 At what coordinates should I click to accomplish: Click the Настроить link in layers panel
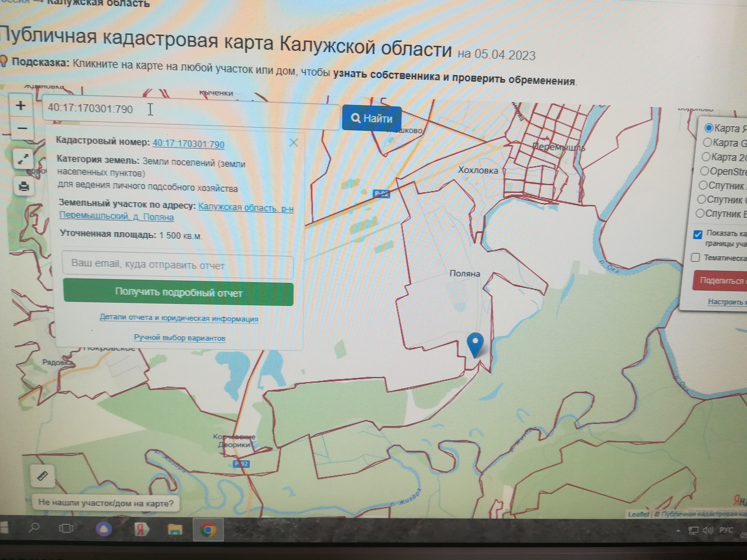point(725,302)
